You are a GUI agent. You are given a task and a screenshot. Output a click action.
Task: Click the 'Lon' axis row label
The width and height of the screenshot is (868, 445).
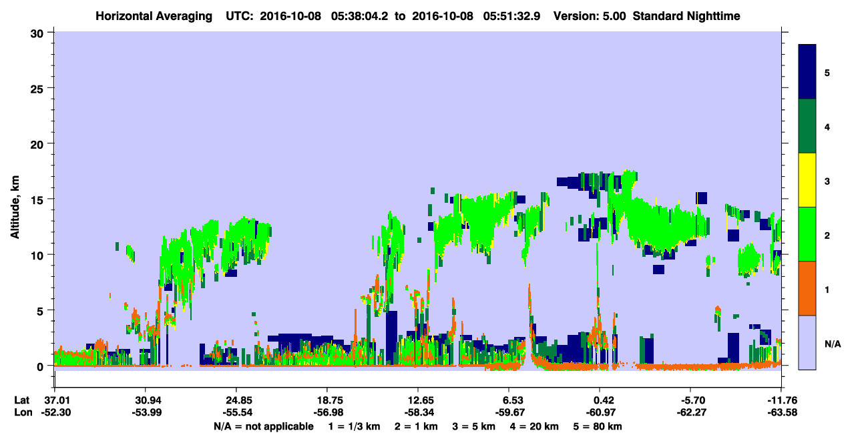[x=22, y=413]
